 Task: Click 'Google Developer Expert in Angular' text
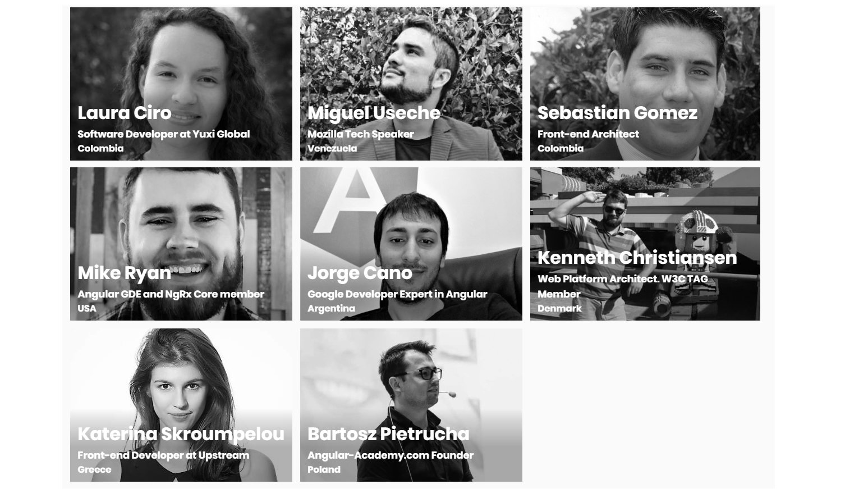tap(397, 294)
